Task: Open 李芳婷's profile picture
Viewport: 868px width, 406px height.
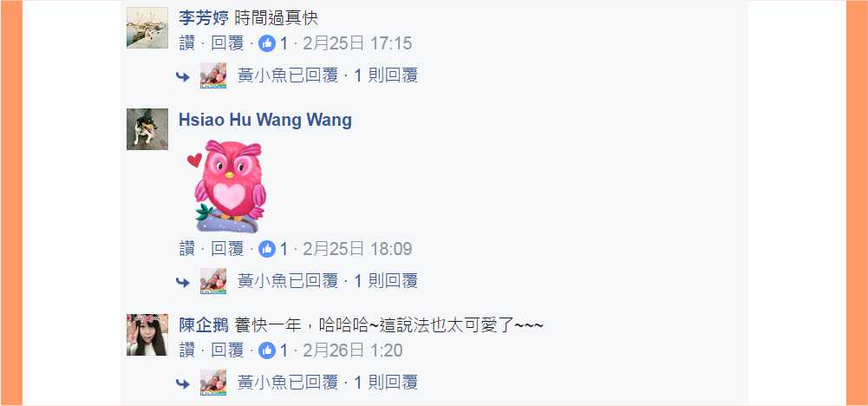Action: 147,28
